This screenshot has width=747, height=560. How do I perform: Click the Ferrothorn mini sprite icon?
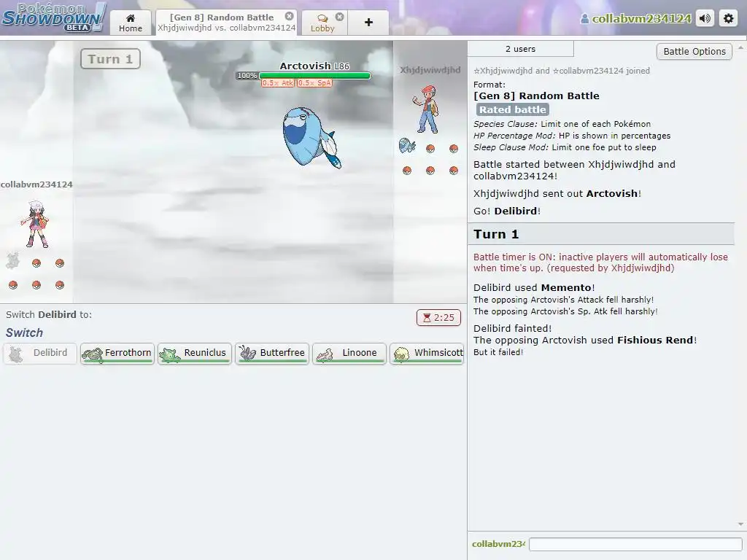tap(93, 354)
